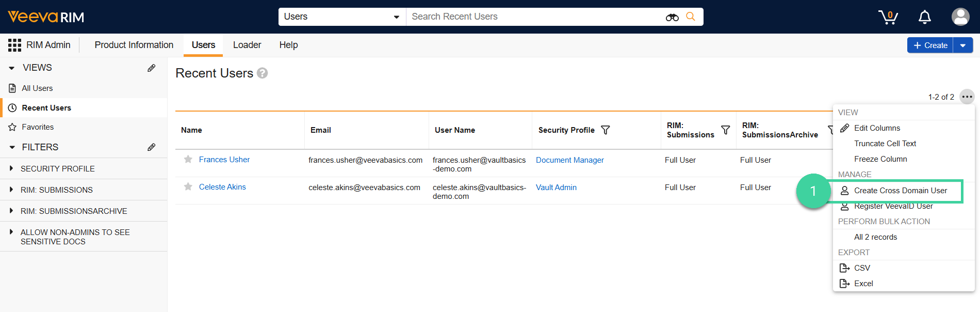
Task: Open the user profile avatar
Action: tap(960, 17)
